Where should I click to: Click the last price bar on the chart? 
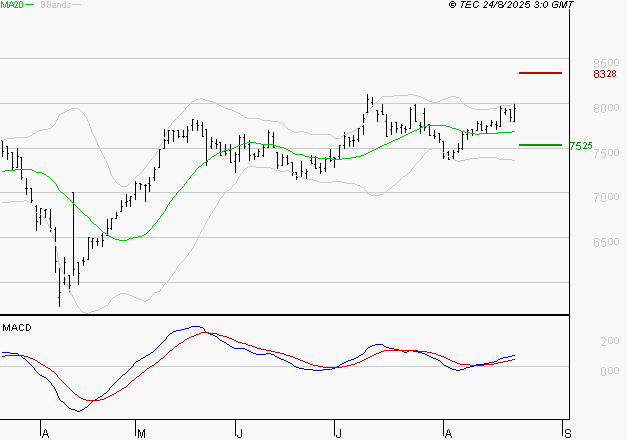click(514, 111)
